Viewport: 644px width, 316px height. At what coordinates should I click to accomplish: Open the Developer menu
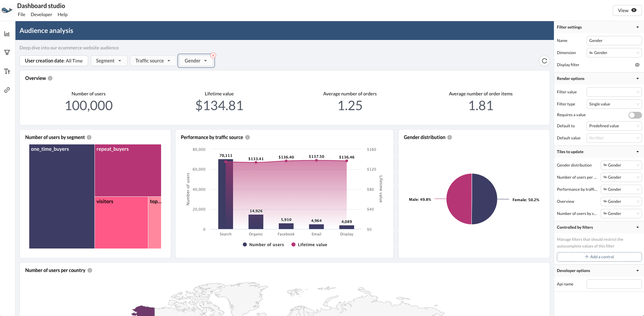tap(41, 14)
